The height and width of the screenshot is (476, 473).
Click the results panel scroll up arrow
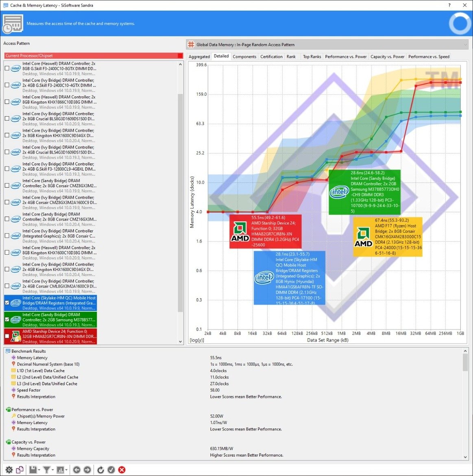[465, 351]
